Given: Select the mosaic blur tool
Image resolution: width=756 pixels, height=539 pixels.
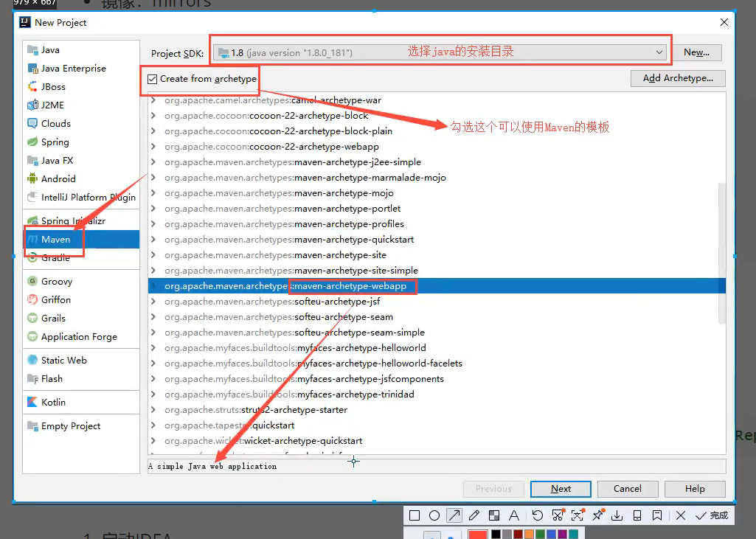Looking at the screenshot, I should pos(494,515).
